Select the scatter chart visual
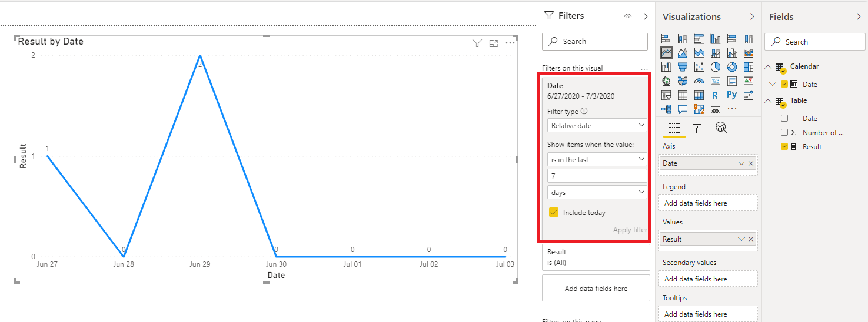This screenshot has height=322, width=868. pyautogui.click(x=699, y=67)
